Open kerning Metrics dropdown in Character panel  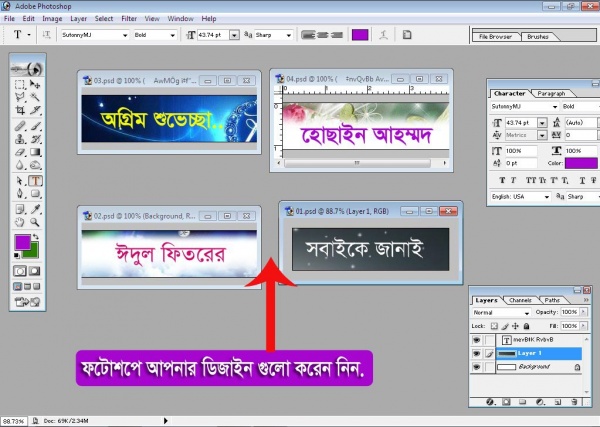point(542,135)
